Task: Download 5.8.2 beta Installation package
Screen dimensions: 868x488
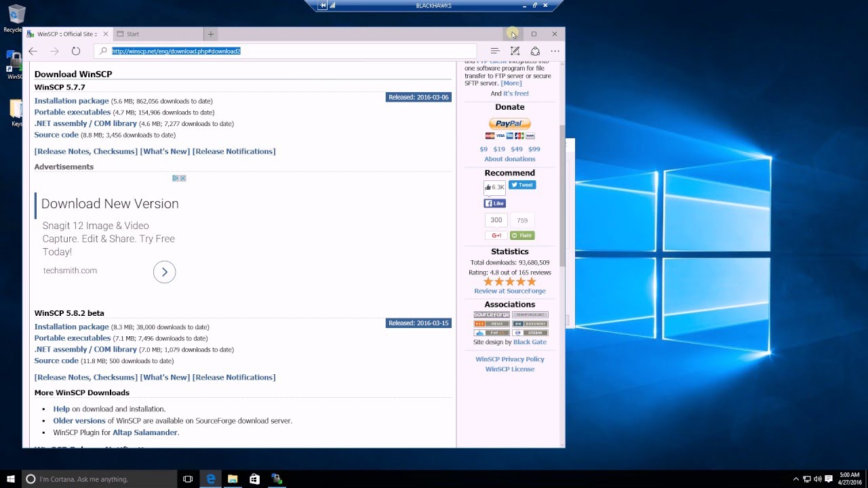Action: pos(72,327)
